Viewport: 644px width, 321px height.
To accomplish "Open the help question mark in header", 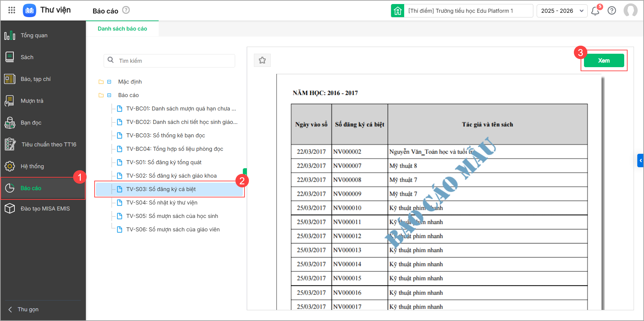I will (x=612, y=11).
